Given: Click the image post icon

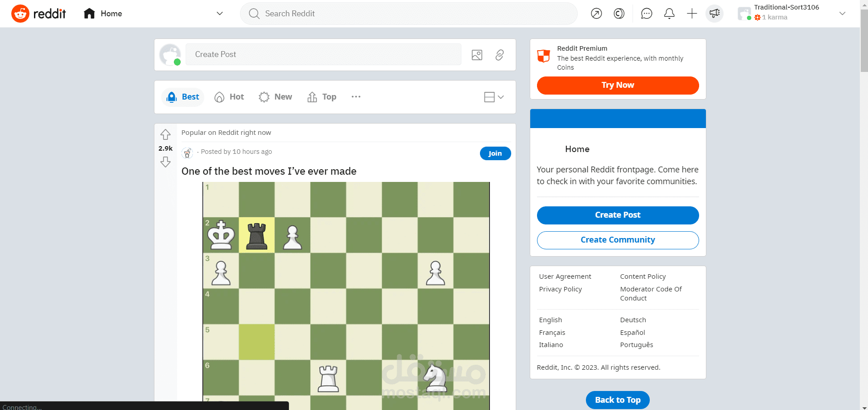Looking at the screenshot, I should click(477, 55).
